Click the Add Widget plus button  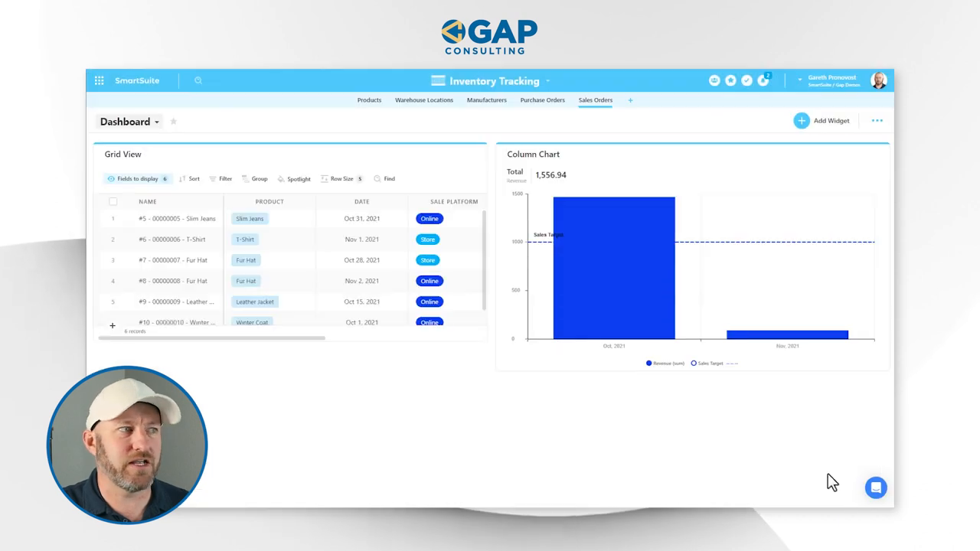(802, 121)
